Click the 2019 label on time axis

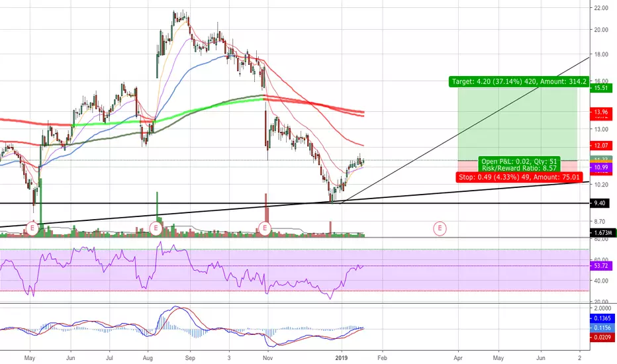click(342, 358)
